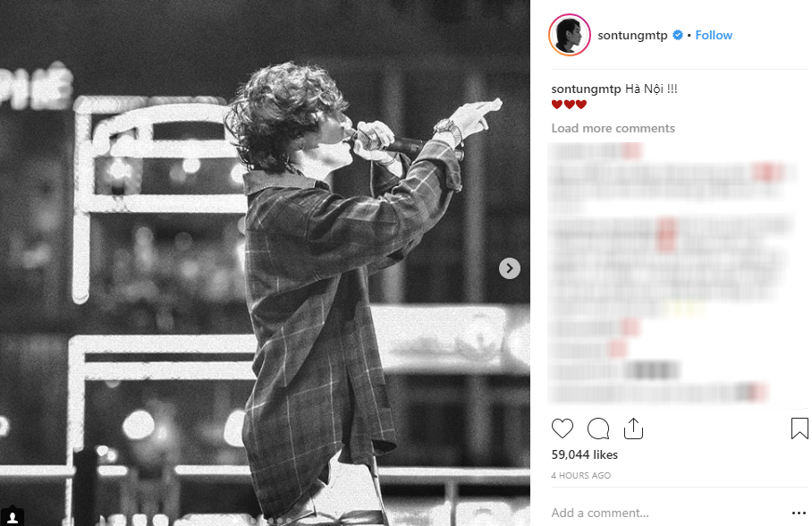This screenshot has width=812, height=526.
Task: Click the blue verified badge
Action: click(677, 35)
